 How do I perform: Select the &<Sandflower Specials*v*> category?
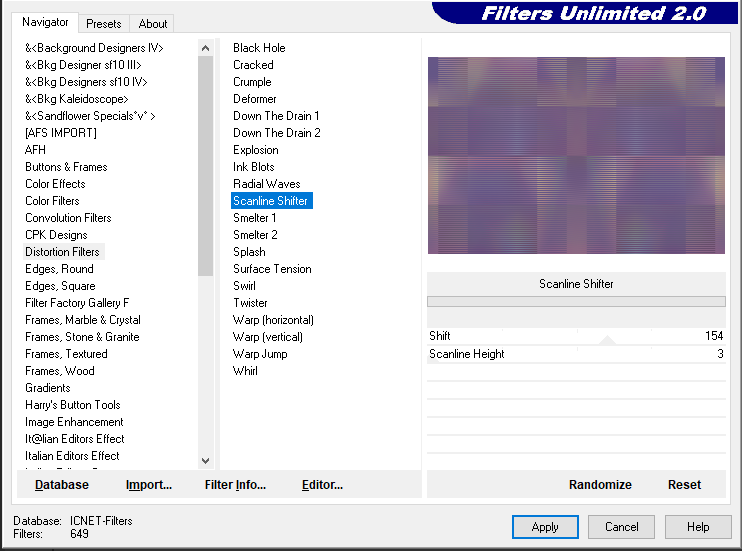point(90,116)
